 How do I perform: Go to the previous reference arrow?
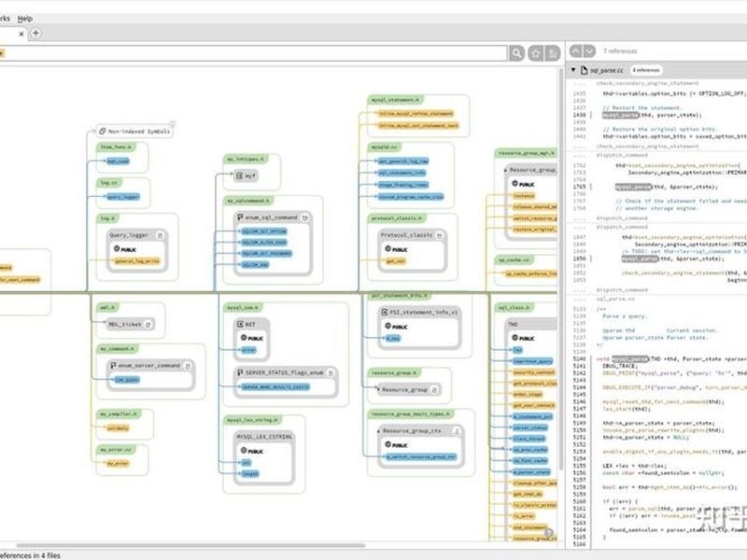[x=576, y=50]
